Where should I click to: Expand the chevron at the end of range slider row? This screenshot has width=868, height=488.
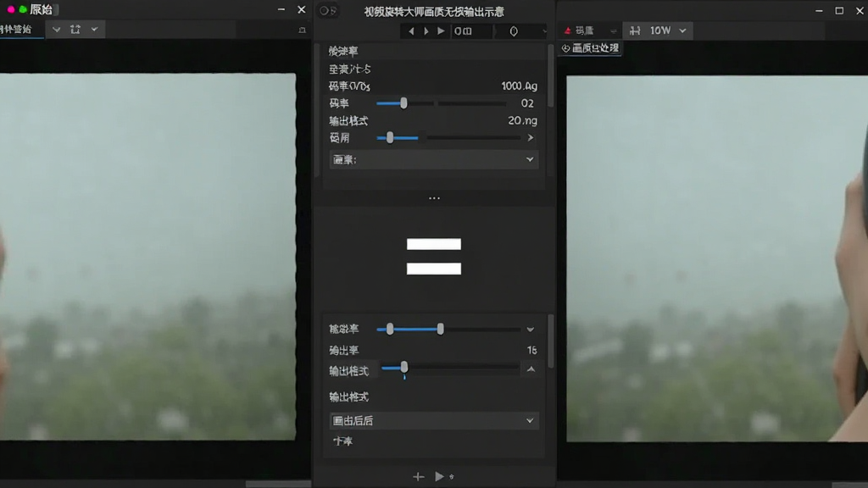pyautogui.click(x=531, y=330)
